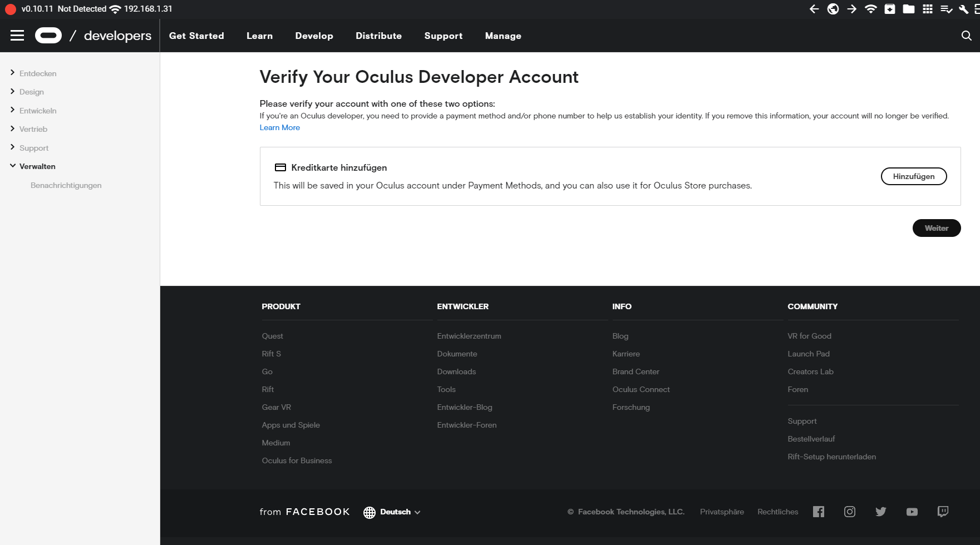Image resolution: width=980 pixels, height=545 pixels.
Task: Open the Facebook icon in the footer
Action: click(819, 512)
